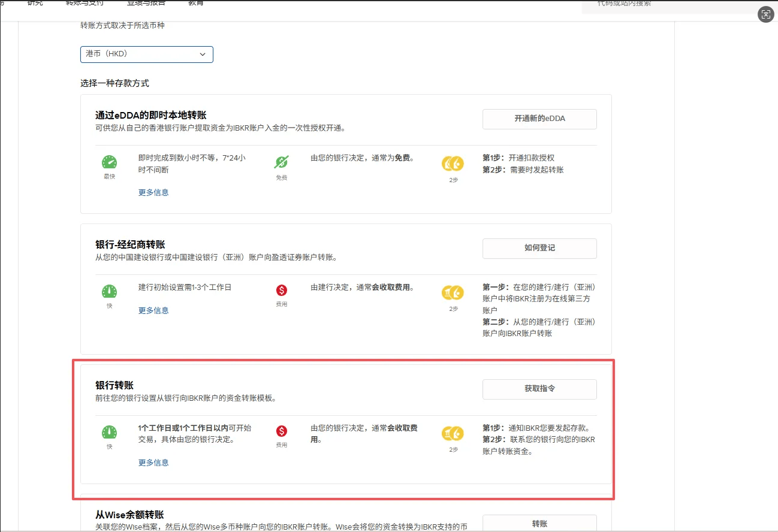Viewport: 778px width, 532px height.
Task: Click the green '最快' speed gauge icon for eDDA
Action: [109, 162]
